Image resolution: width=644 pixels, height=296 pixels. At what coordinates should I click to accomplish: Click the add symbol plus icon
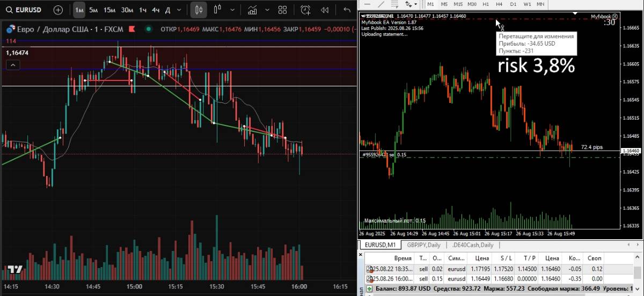click(58, 10)
